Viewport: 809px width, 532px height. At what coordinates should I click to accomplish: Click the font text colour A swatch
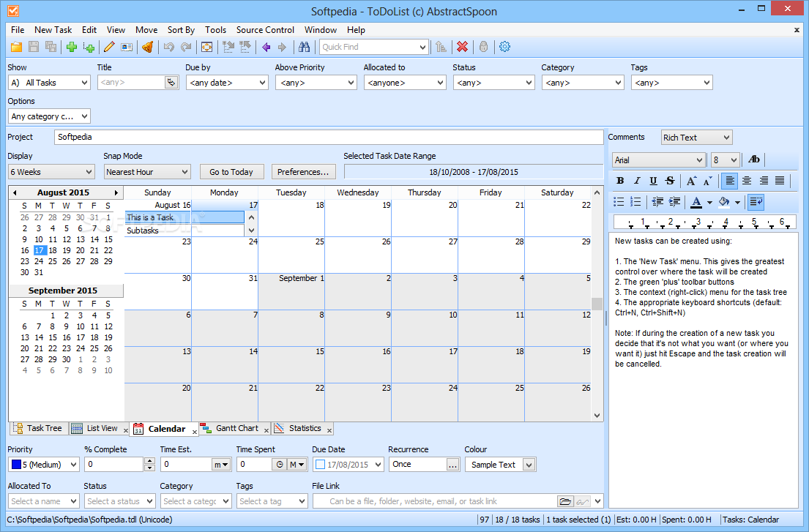click(696, 202)
